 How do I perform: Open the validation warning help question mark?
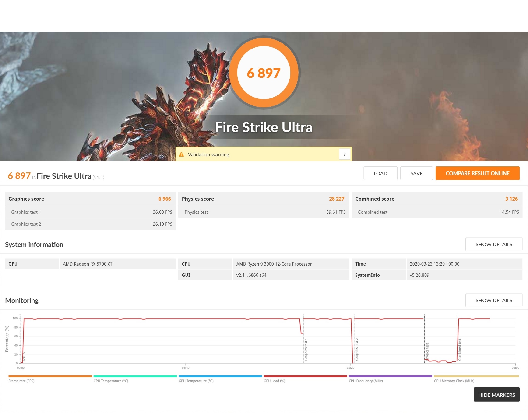[344, 154]
